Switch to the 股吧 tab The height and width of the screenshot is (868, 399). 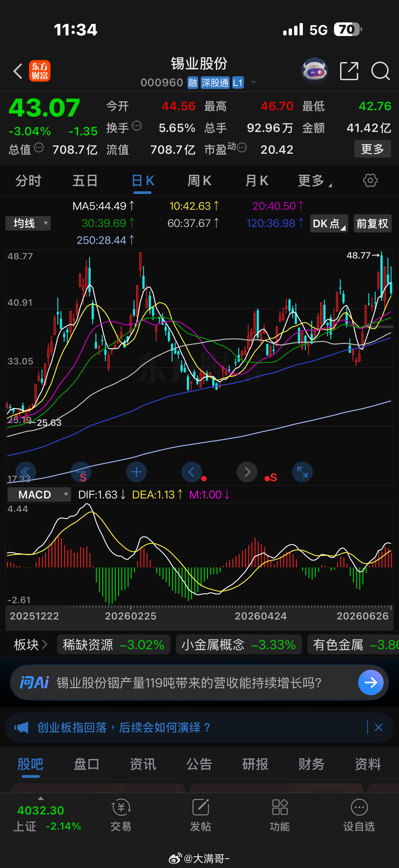click(x=31, y=764)
